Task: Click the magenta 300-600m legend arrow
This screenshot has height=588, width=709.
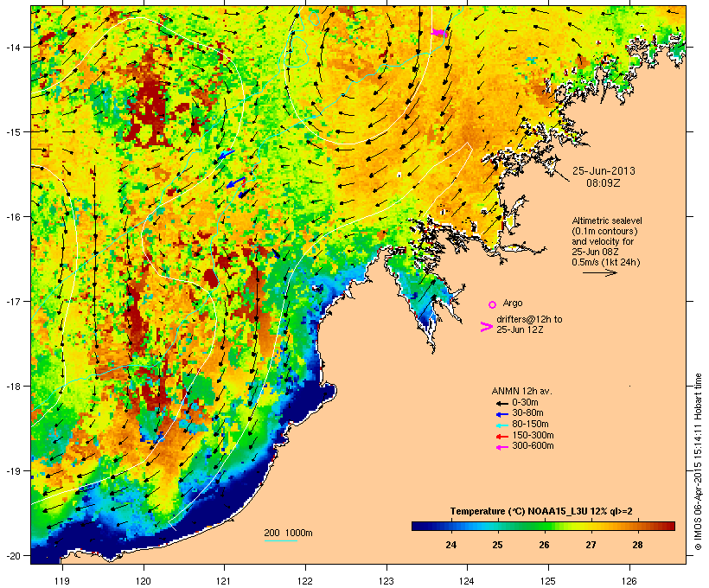Action: [501, 447]
